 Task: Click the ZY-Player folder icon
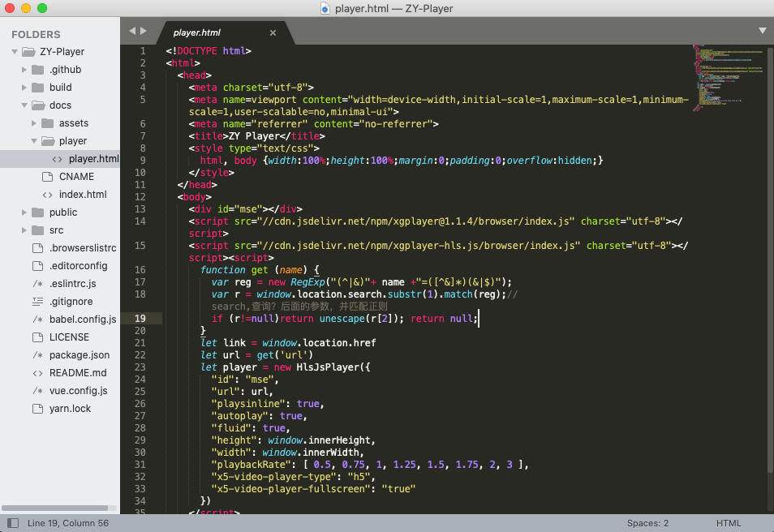click(28, 51)
